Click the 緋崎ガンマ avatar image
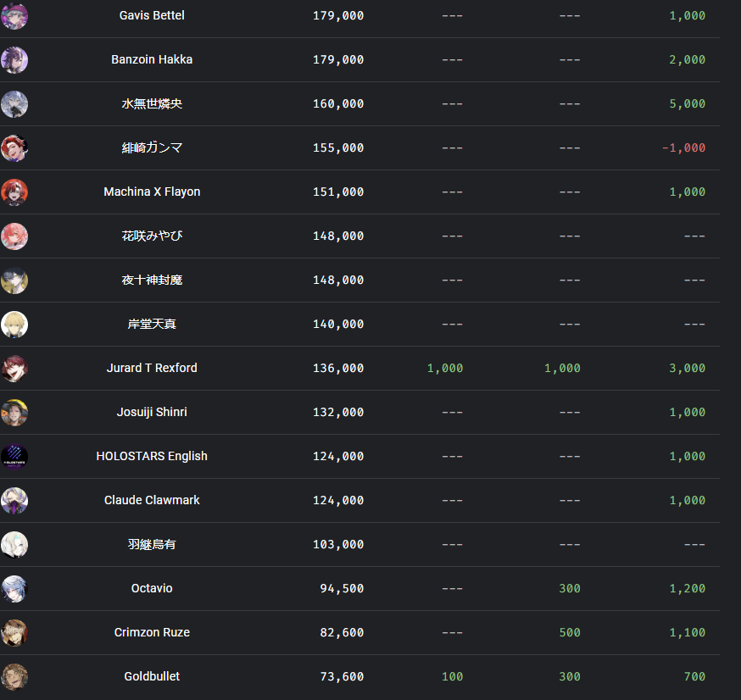Image resolution: width=741 pixels, height=700 pixels. pyautogui.click(x=14, y=147)
